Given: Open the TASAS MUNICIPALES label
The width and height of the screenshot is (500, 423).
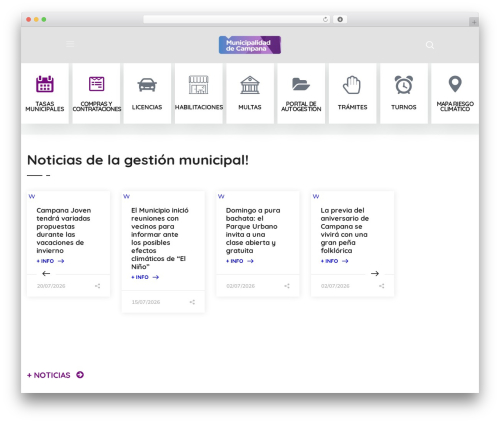Looking at the screenshot, I should point(45,107).
